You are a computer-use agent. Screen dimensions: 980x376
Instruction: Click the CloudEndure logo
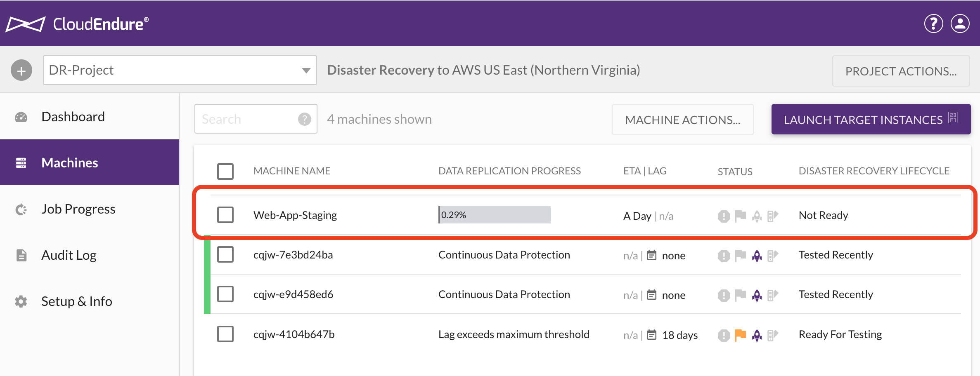pyautogui.click(x=77, y=24)
